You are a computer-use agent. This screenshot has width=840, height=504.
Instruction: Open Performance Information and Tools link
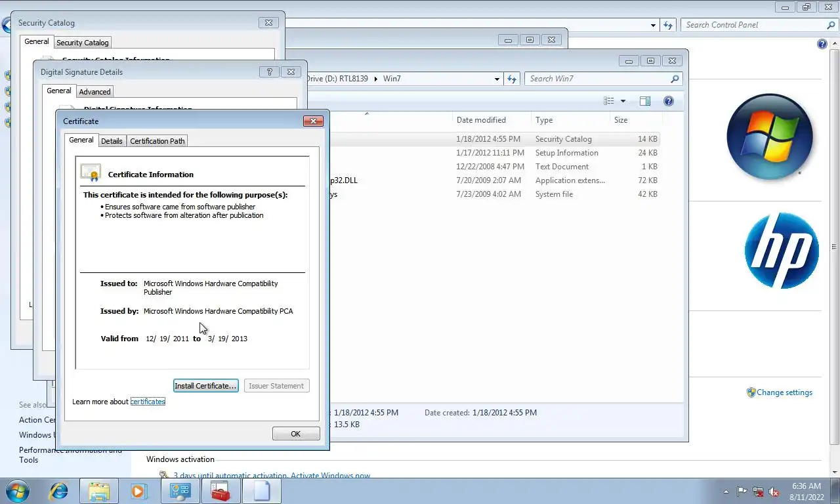pos(70,455)
